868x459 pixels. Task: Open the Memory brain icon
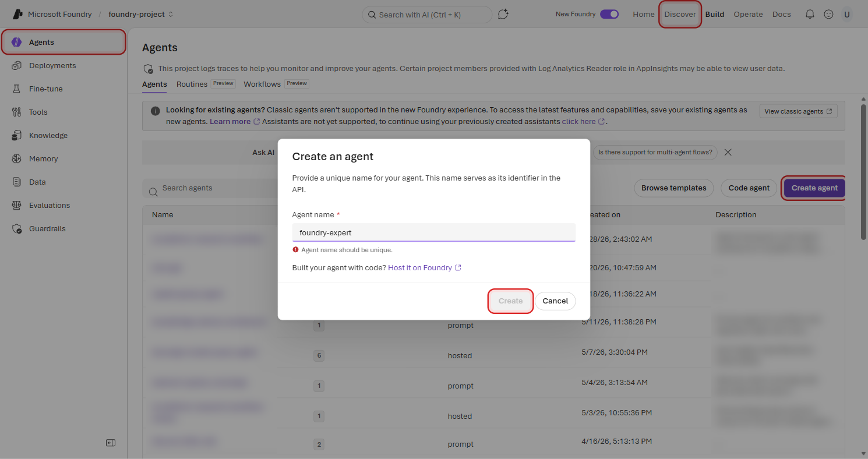17,158
